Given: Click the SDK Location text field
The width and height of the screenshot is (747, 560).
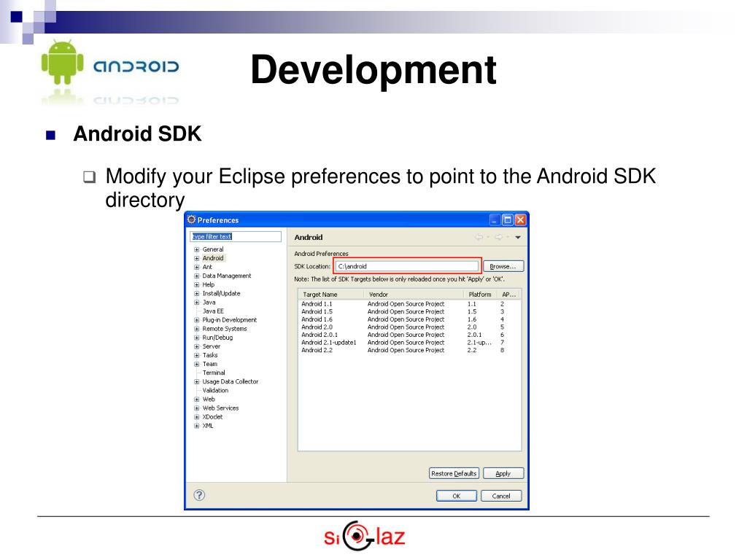Looking at the screenshot, I should coord(407,266).
